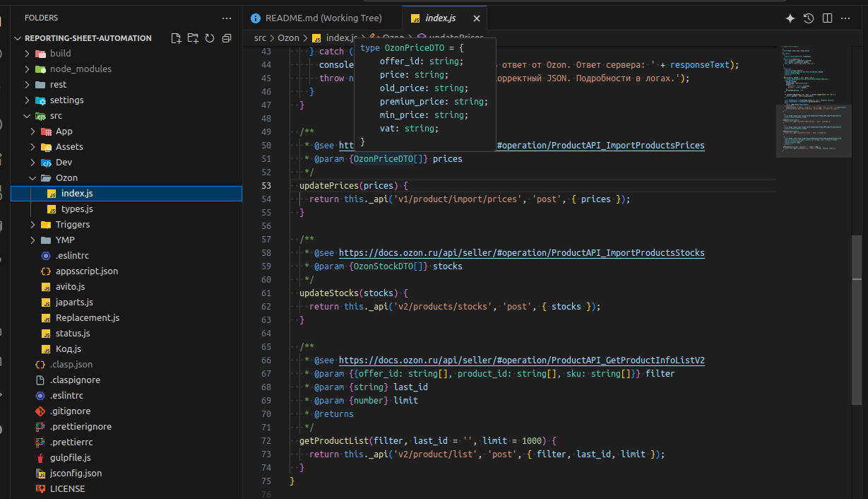Image resolution: width=868 pixels, height=499 pixels.
Task: Click the gear icon beside settings folder
Action: tap(42, 100)
